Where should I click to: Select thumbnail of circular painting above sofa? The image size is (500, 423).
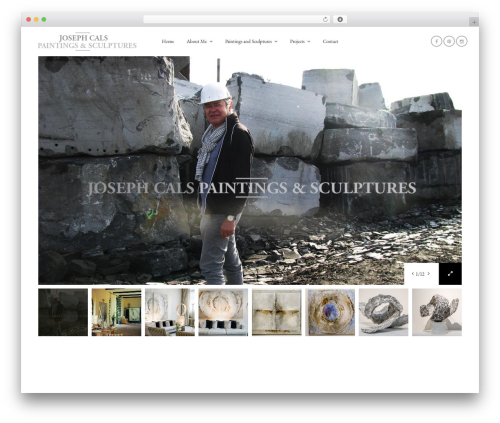point(223,312)
